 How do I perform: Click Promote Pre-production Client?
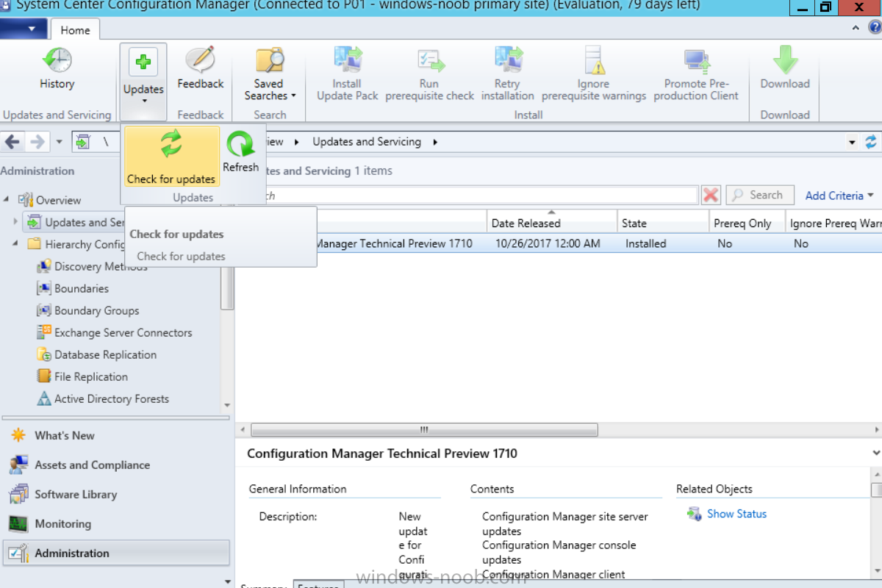pyautogui.click(x=696, y=74)
